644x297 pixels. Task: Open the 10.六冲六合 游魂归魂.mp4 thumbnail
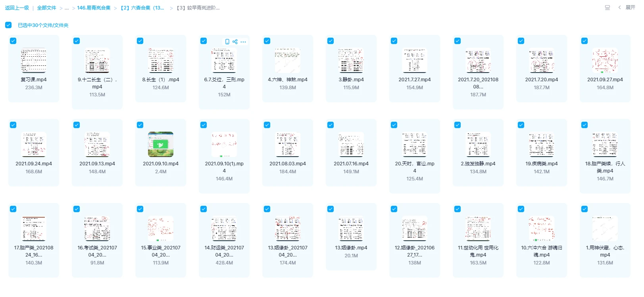pos(541,228)
